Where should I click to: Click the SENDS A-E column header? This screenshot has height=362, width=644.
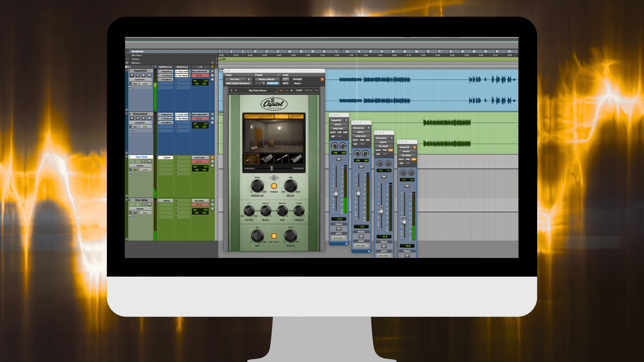click(182, 67)
